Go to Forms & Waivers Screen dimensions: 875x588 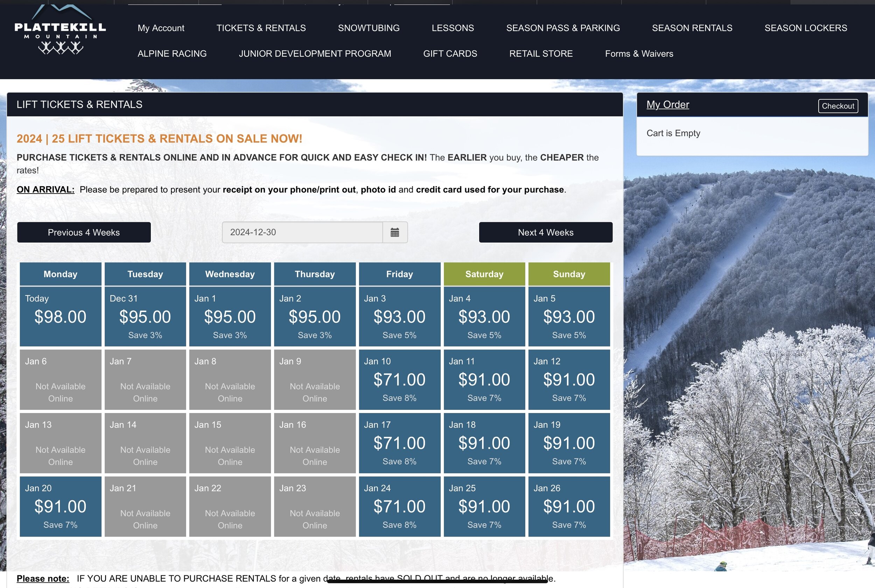click(639, 54)
